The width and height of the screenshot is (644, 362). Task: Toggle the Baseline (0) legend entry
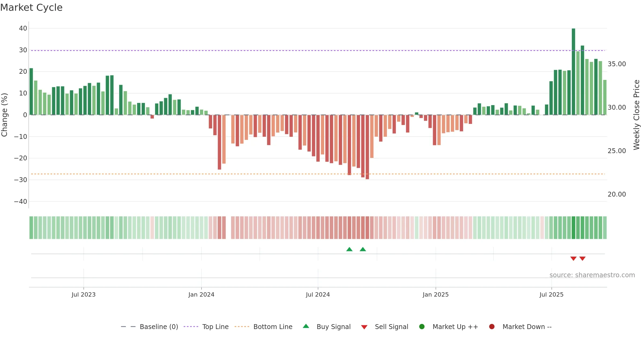coord(149,327)
